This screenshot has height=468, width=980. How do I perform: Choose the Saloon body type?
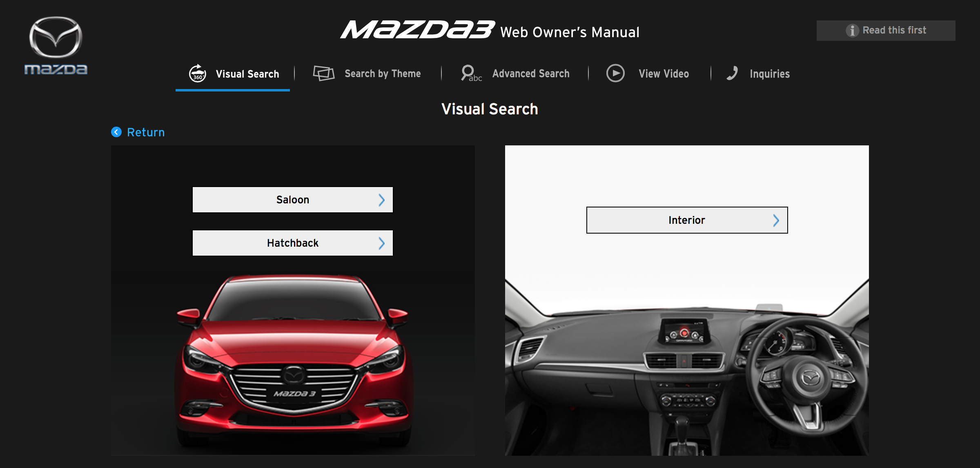click(x=292, y=200)
